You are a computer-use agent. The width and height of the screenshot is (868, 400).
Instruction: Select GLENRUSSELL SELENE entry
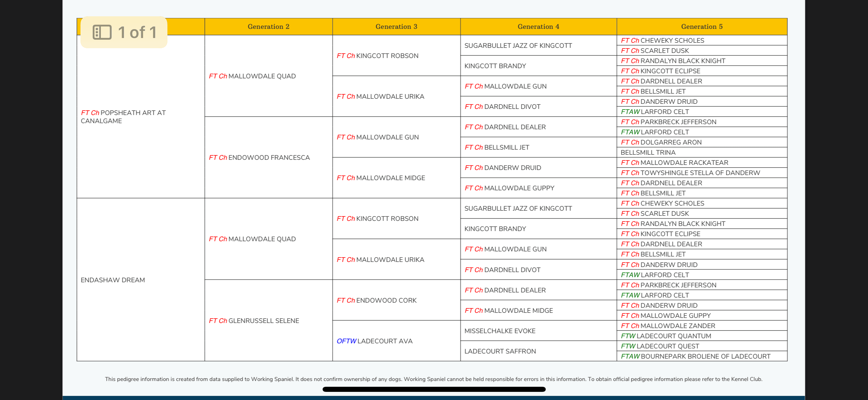click(254, 321)
